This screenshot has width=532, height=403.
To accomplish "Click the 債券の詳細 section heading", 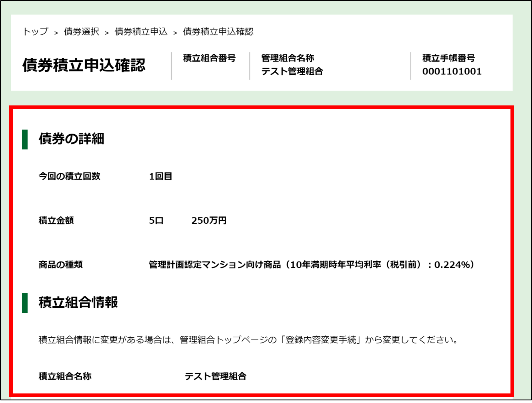I will click(x=71, y=139).
